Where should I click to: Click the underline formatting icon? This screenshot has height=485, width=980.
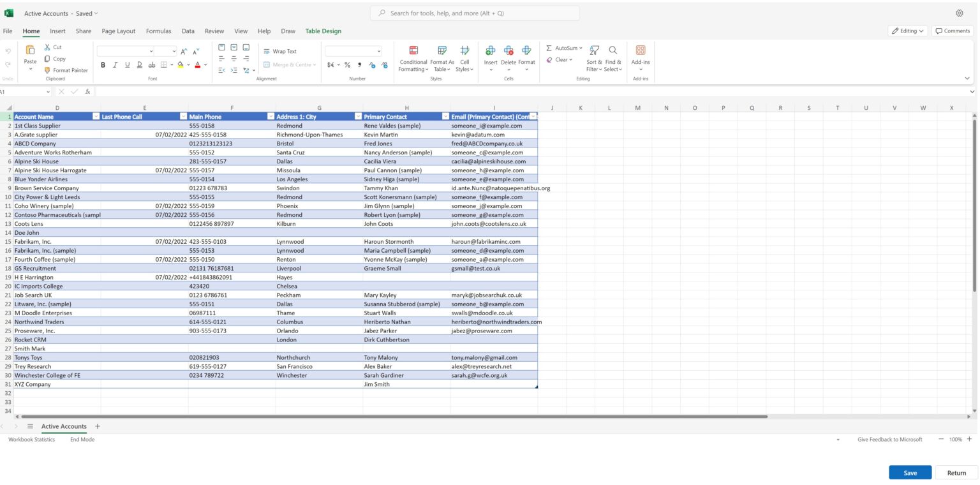point(127,64)
